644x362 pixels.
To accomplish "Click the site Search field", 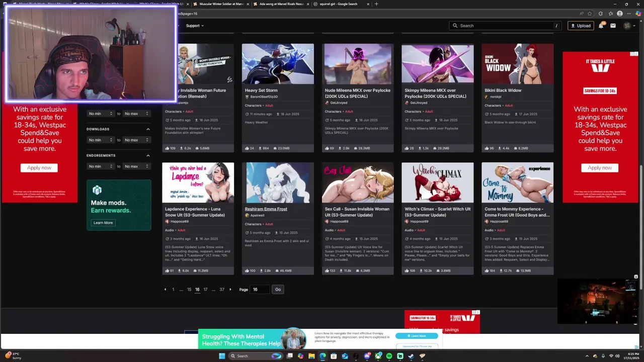I will pos(506,26).
